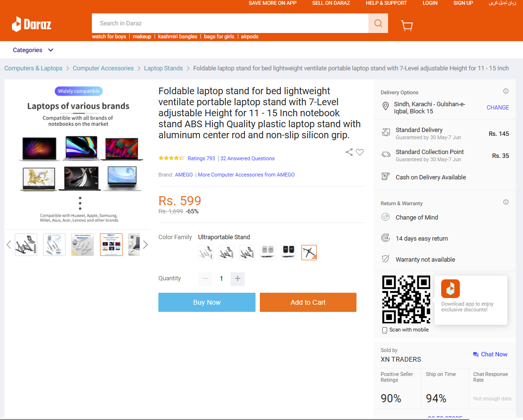The width and height of the screenshot is (523, 420).
Task: Click 'kashmiri bangles' search suggestion
Action: tap(178, 37)
